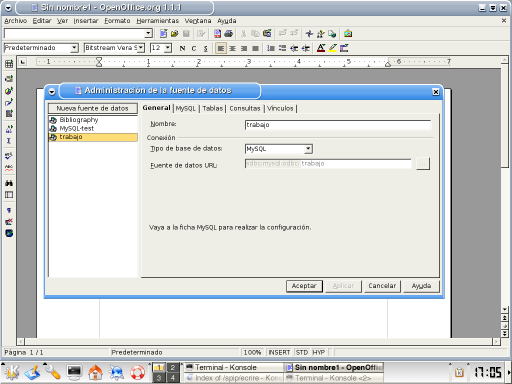
Task: Justify text alignment
Action: tap(255, 48)
